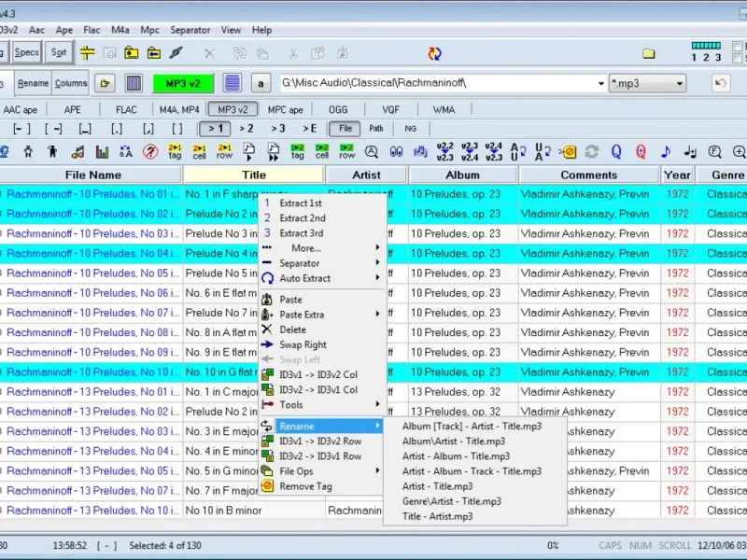Click the Columns button
The width and height of the screenshot is (747, 560).
pos(71,83)
